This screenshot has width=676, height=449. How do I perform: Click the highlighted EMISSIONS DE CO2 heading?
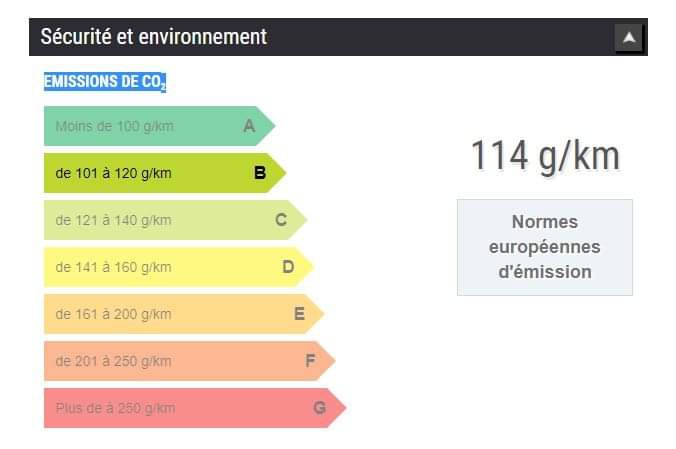105,82
